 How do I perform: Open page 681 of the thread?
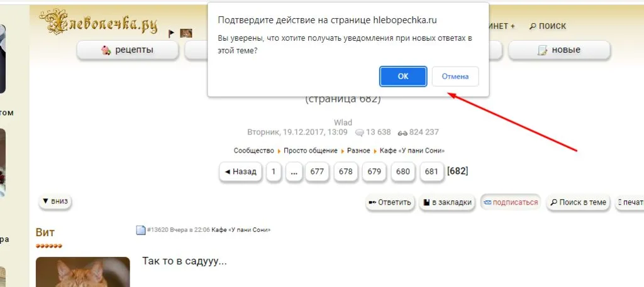(431, 171)
